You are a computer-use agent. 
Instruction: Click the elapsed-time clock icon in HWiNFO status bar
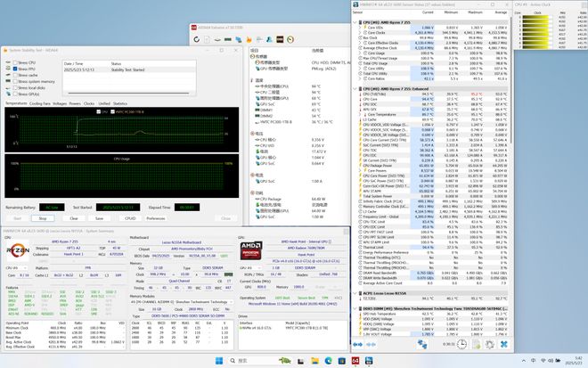[460, 343]
